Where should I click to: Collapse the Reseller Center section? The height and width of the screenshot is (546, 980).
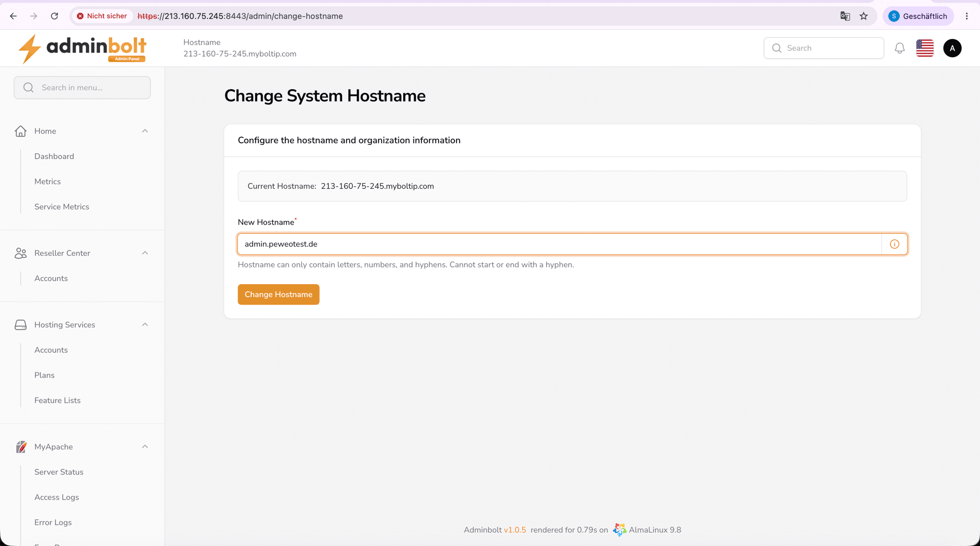(x=145, y=253)
